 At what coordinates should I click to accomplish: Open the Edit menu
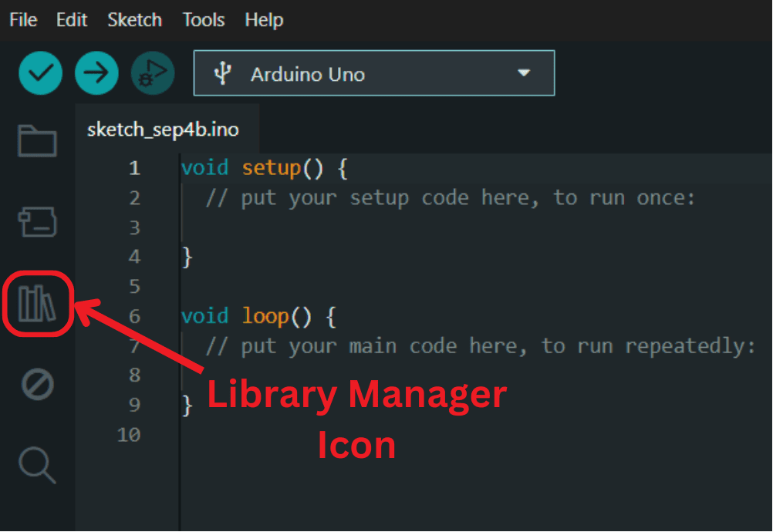coord(71,20)
